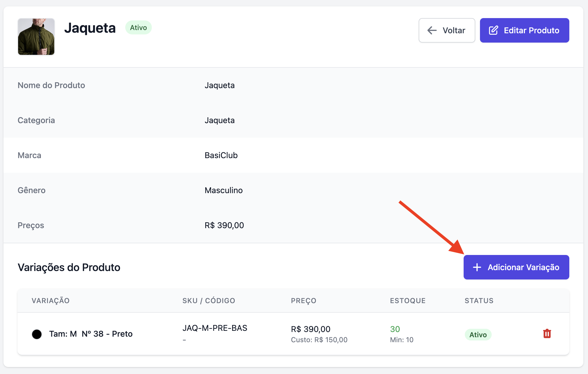Click the plus icon in Adicionar Variação
Image resolution: width=588 pixels, height=374 pixels.
point(477,267)
